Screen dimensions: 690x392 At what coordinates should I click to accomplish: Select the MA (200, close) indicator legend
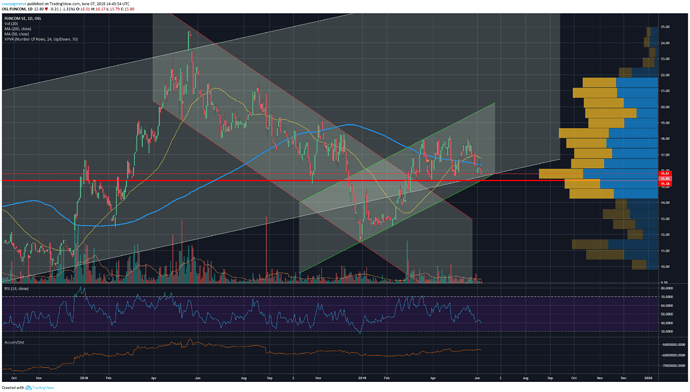pyautogui.click(x=17, y=29)
